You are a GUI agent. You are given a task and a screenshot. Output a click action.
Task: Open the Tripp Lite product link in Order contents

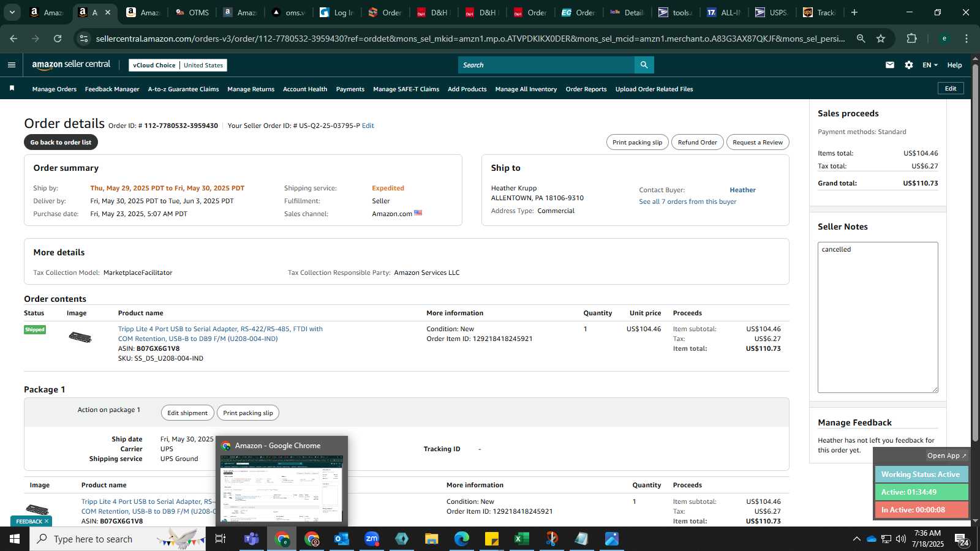tap(221, 334)
